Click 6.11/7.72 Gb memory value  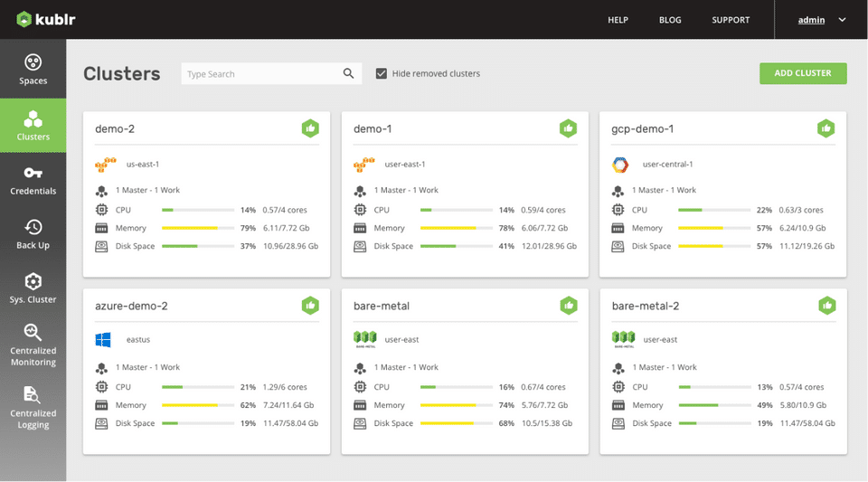[x=287, y=228]
